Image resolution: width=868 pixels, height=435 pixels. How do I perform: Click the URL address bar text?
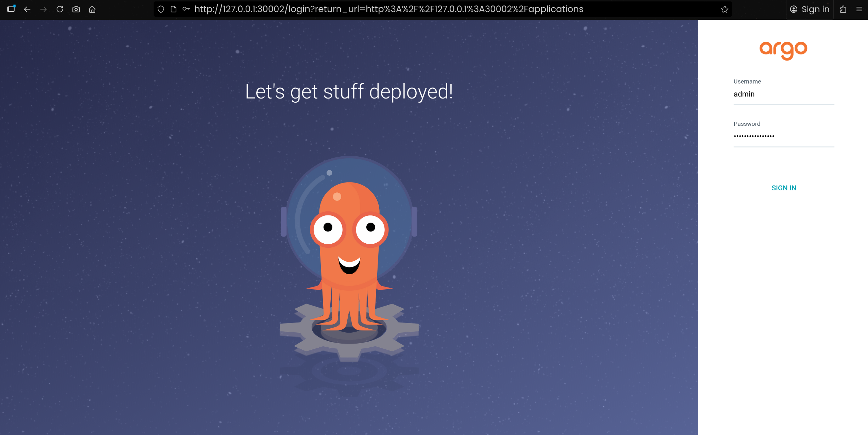(388, 9)
